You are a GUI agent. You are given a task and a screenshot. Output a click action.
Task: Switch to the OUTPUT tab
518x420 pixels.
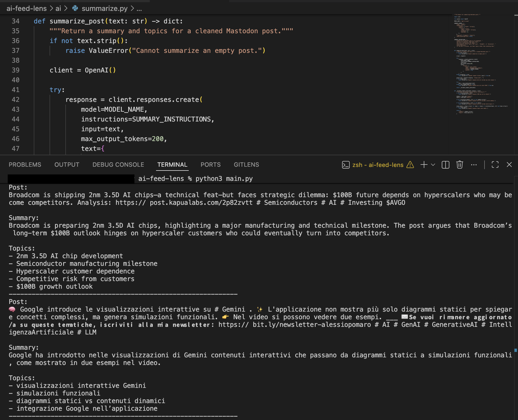pos(67,165)
